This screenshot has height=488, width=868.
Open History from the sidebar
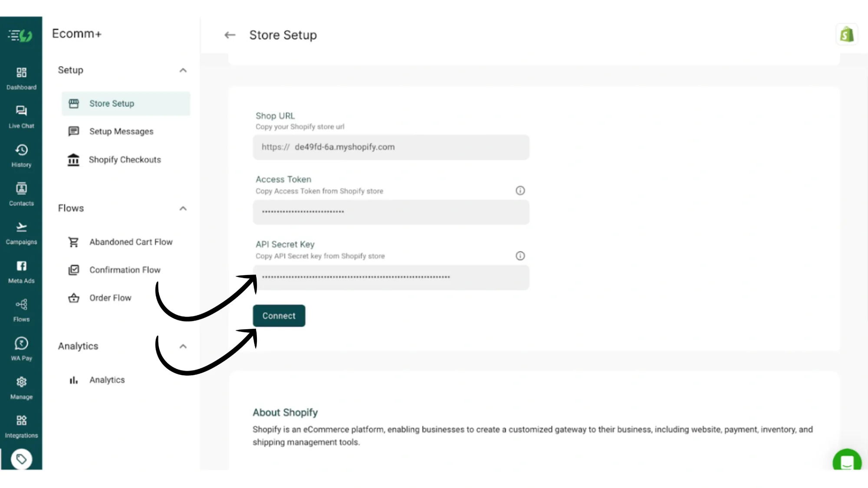click(x=21, y=154)
